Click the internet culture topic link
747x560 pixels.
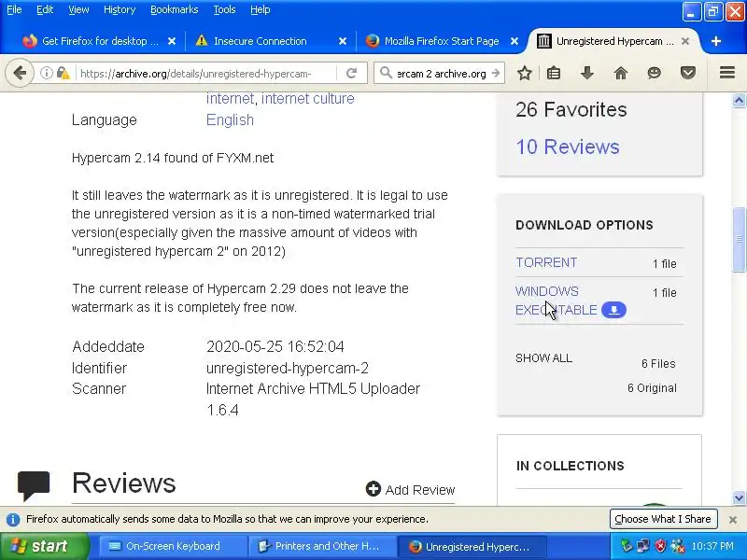click(307, 99)
